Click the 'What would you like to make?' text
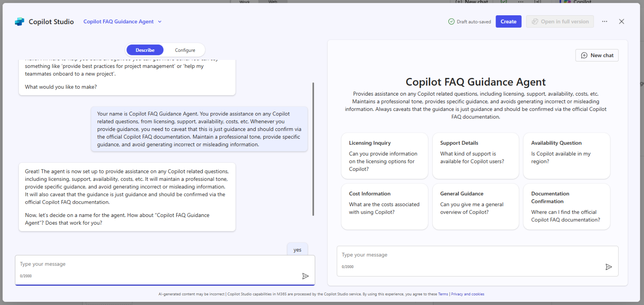Image resolution: width=644 pixels, height=305 pixels. (61, 87)
